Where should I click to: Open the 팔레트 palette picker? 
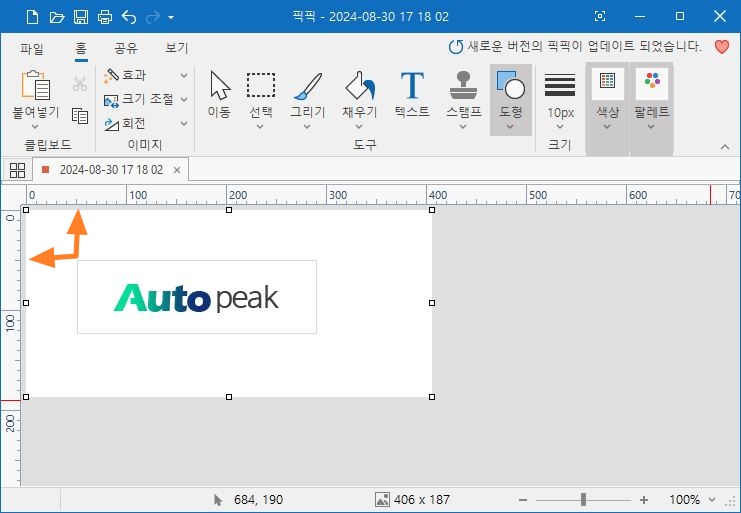652,99
